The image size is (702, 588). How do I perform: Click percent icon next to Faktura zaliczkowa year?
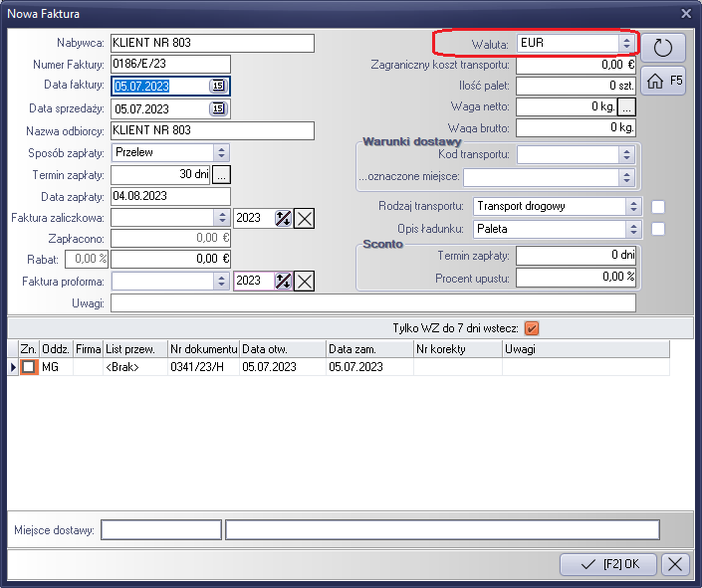point(283,218)
